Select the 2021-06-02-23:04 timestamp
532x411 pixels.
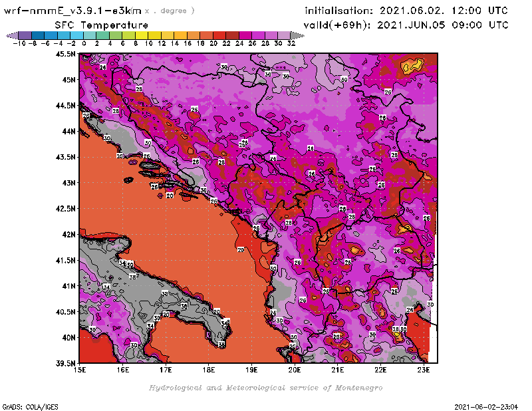coord(486,407)
